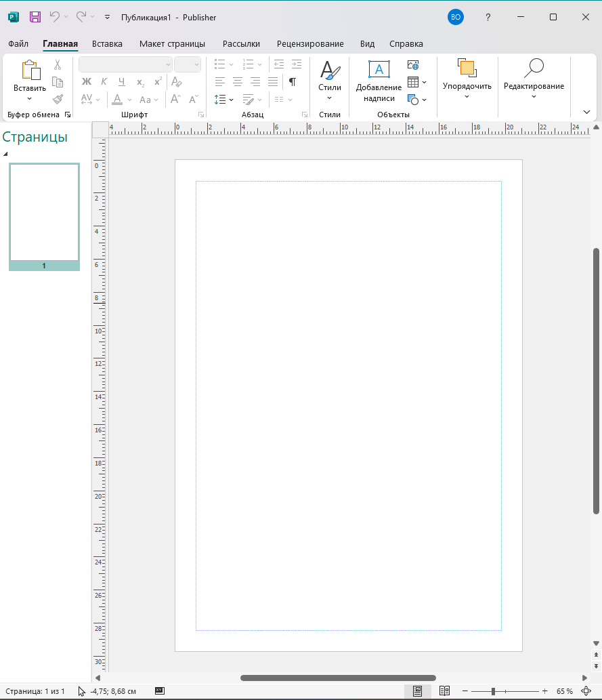602x700 pixels.
Task: Switch to two-page spread view
Action: (x=444, y=691)
